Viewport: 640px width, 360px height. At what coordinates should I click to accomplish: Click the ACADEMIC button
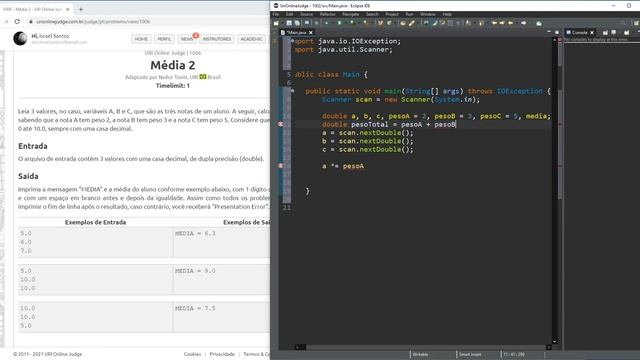tap(251, 39)
